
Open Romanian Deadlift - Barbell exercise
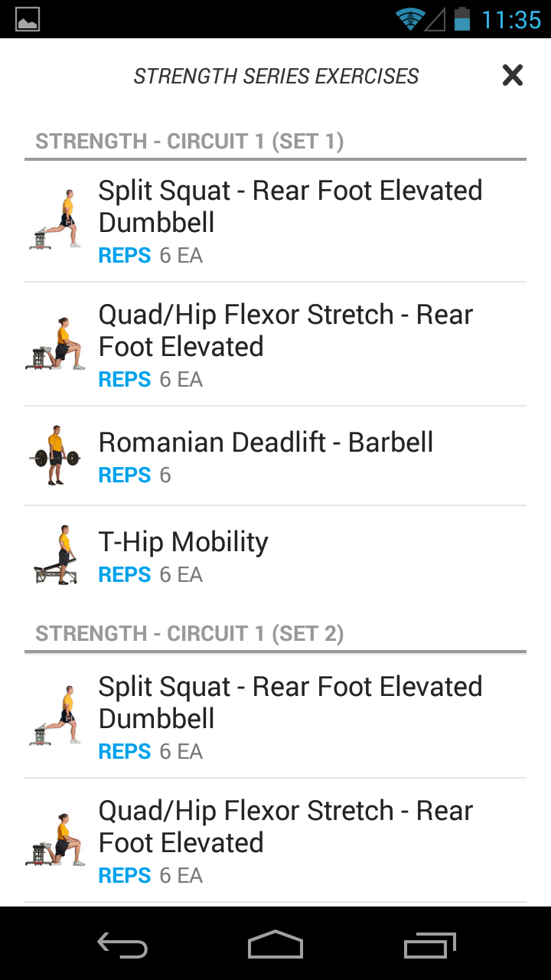click(266, 443)
